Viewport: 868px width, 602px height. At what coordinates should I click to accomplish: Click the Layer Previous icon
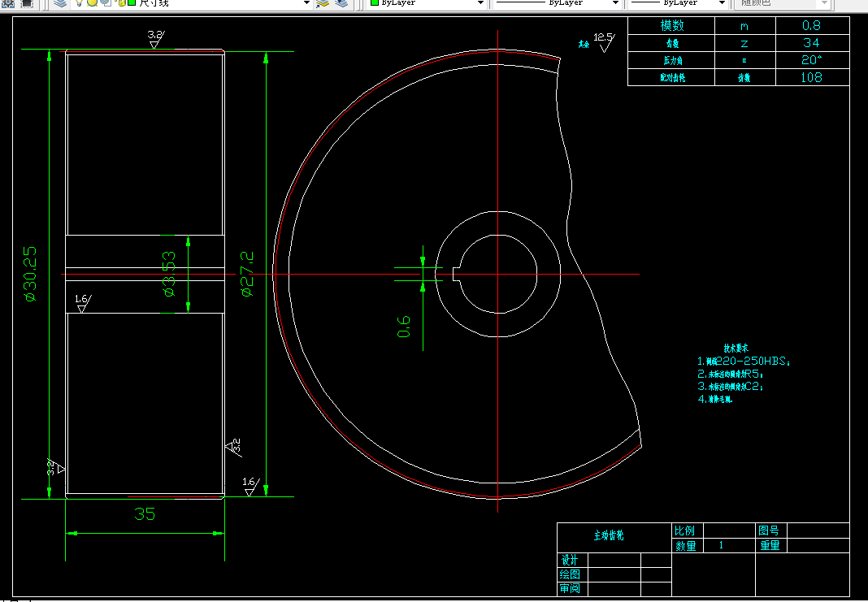pyautogui.click(x=342, y=2)
